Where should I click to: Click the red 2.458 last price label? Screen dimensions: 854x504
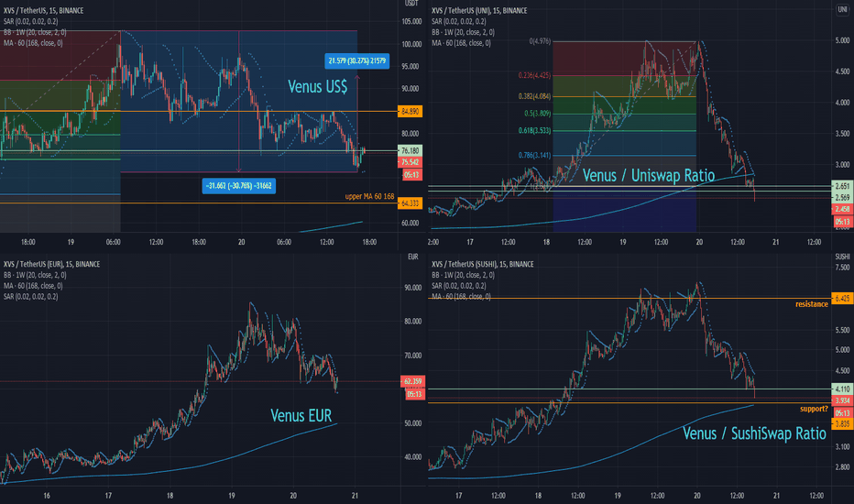pos(842,209)
